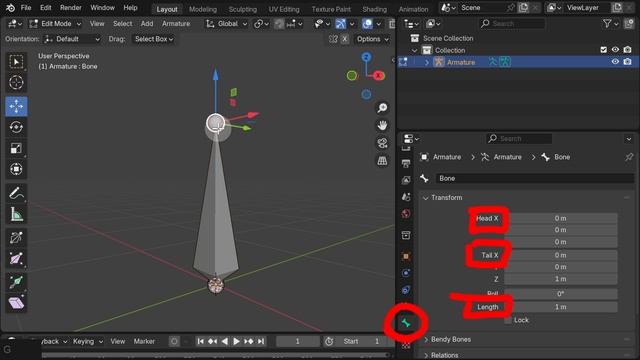Open the Object Constraints properties tab

[406, 290]
